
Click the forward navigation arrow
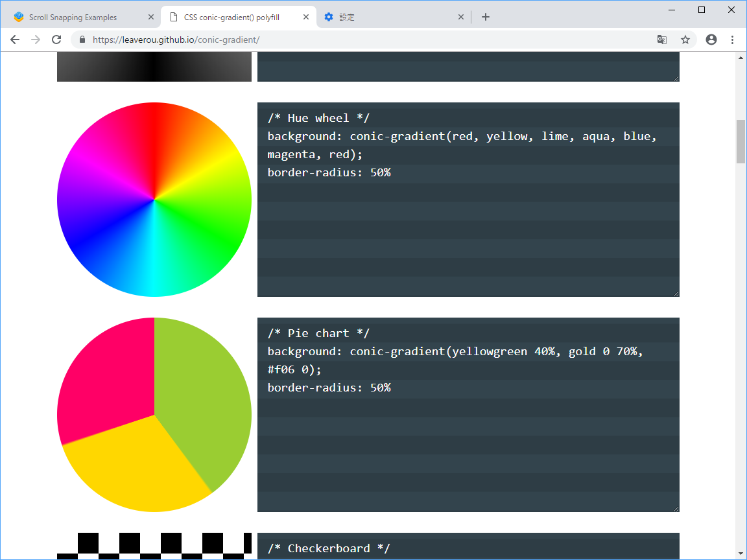[36, 40]
